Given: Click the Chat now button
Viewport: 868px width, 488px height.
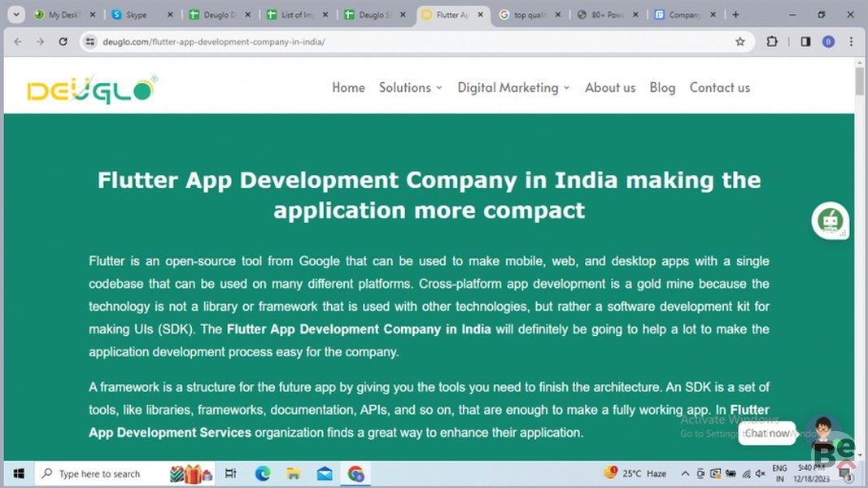Looking at the screenshot, I should point(767,434).
